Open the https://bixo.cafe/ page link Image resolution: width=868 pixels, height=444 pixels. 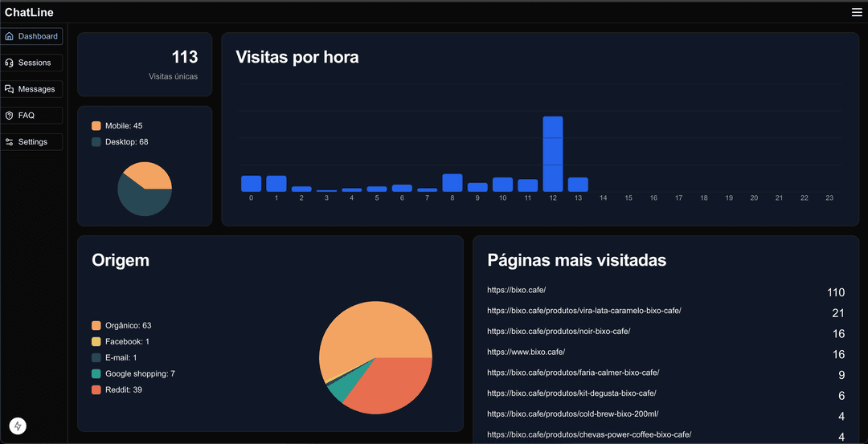click(516, 290)
